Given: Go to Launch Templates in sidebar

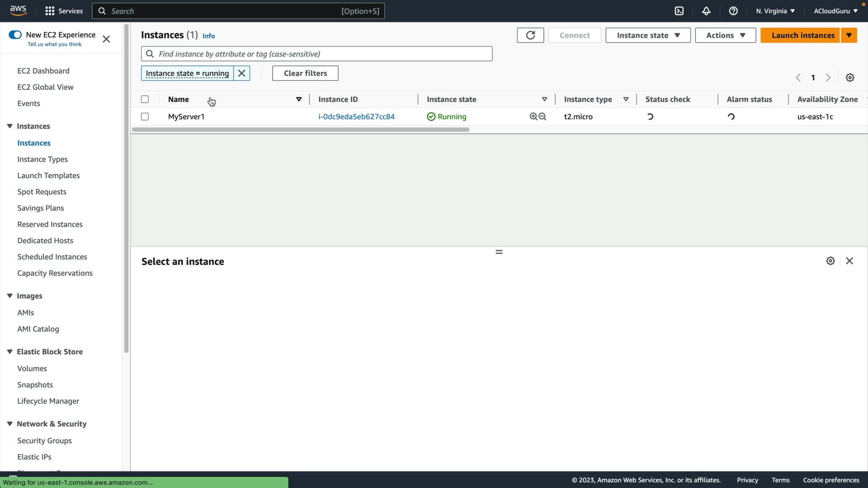Looking at the screenshot, I should click(x=48, y=175).
